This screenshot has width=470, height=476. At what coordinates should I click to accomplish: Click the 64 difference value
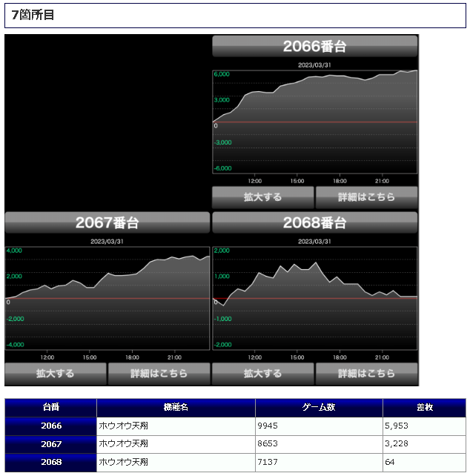tap(389, 462)
